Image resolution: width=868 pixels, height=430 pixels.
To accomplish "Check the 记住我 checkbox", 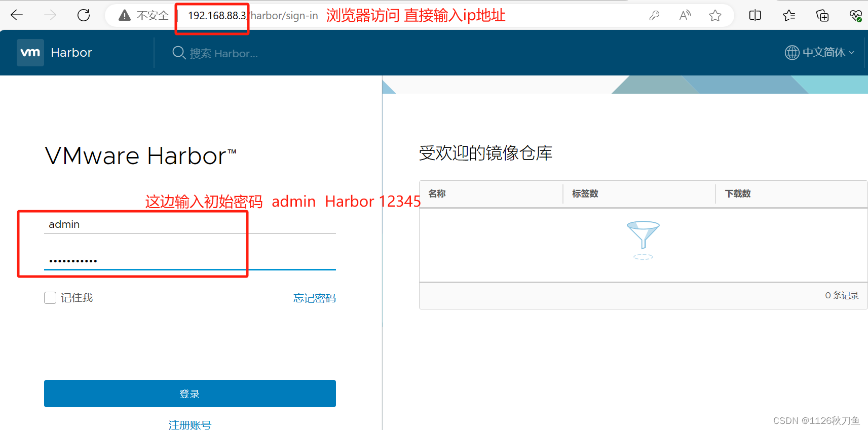I will click(x=50, y=298).
